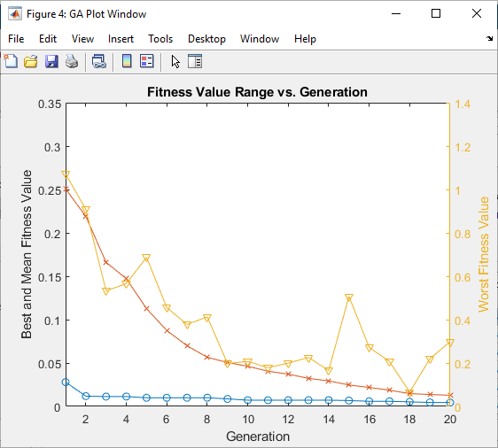Screen dimensions: 498x448
Task: Open the Help menu
Action: pos(305,39)
